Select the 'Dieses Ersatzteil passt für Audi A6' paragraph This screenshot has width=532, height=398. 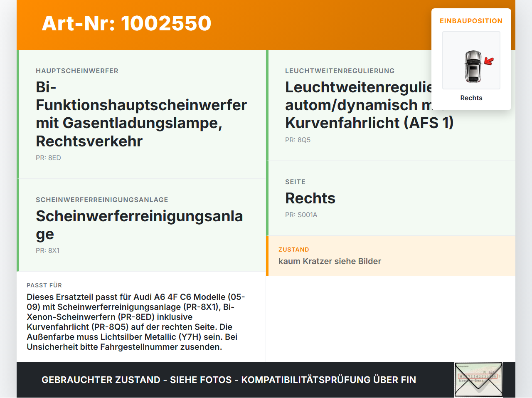(136, 322)
